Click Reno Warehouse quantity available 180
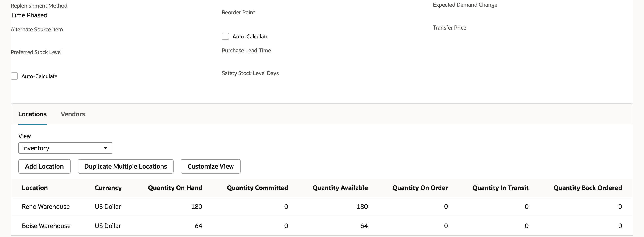 [x=362, y=207]
